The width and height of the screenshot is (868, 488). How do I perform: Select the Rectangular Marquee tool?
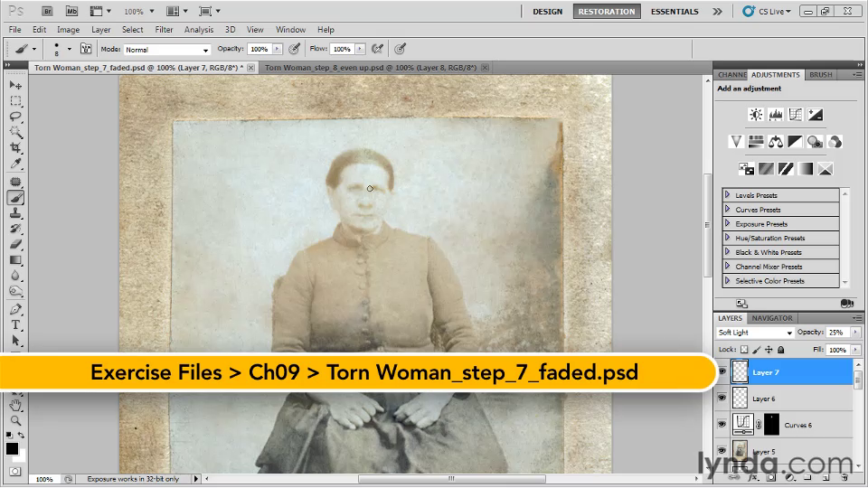(x=15, y=100)
